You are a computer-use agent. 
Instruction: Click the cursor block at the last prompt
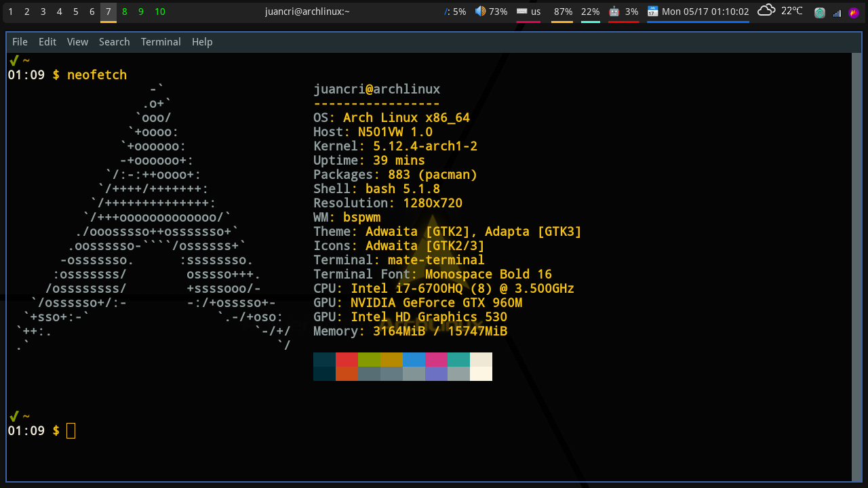coord(71,430)
